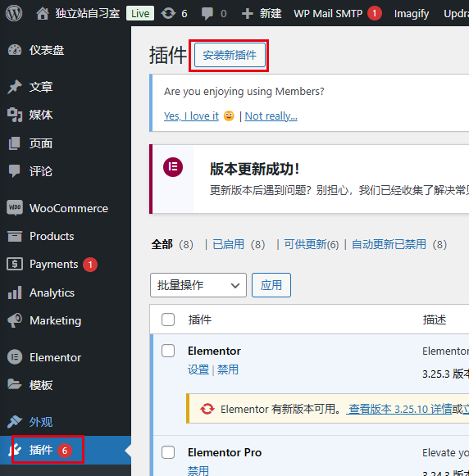Open 独立站自习室 site name menu
The width and height of the screenshot is (469, 476).
88,14
